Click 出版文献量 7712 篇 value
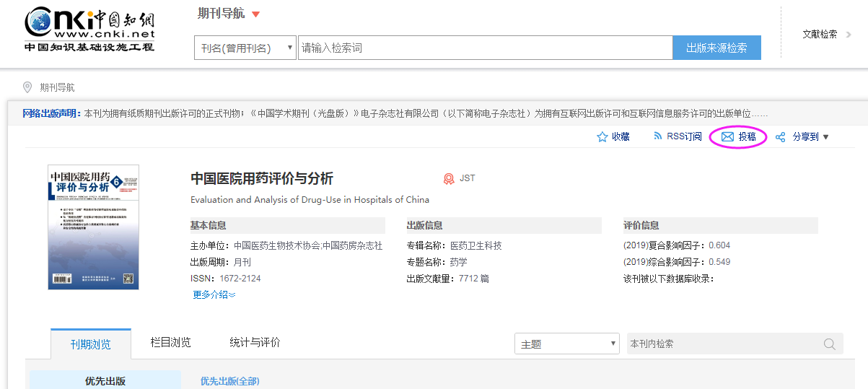This screenshot has width=868, height=389. pyautogui.click(x=473, y=279)
